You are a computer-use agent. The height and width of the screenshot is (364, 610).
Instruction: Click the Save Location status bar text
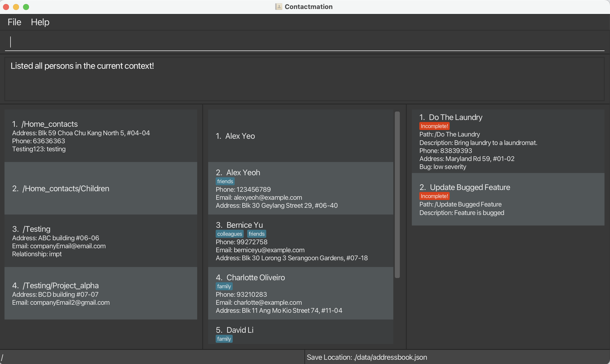tap(367, 357)
